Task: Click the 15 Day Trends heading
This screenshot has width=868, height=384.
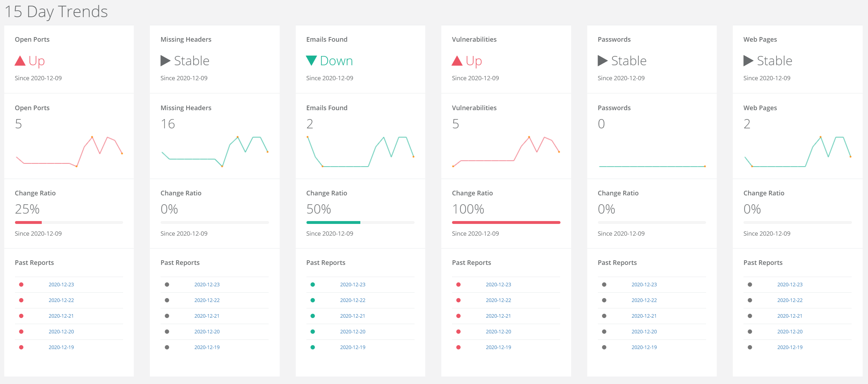Action: tap(56, 11)
